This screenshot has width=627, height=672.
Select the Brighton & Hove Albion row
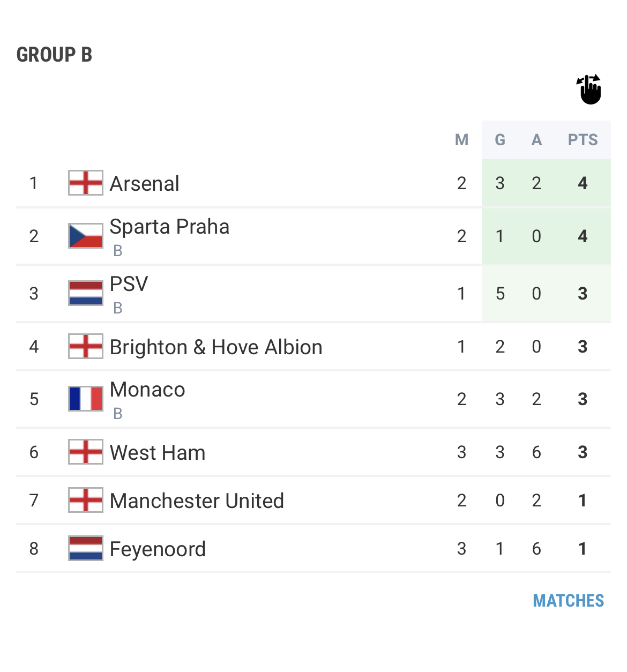point(313,346)
